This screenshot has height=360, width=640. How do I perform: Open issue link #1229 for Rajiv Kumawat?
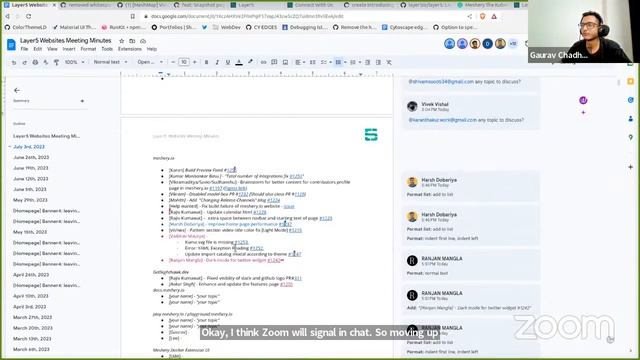click(325, 218)
